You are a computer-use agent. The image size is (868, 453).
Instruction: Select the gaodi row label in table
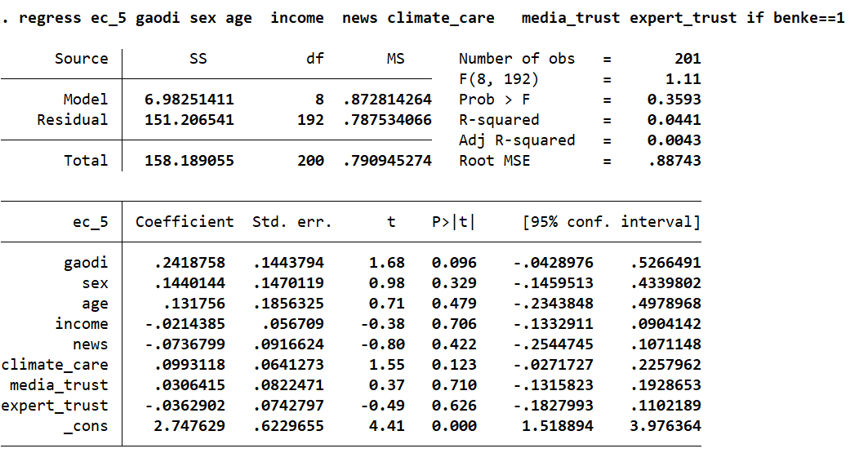click(86, 263)
